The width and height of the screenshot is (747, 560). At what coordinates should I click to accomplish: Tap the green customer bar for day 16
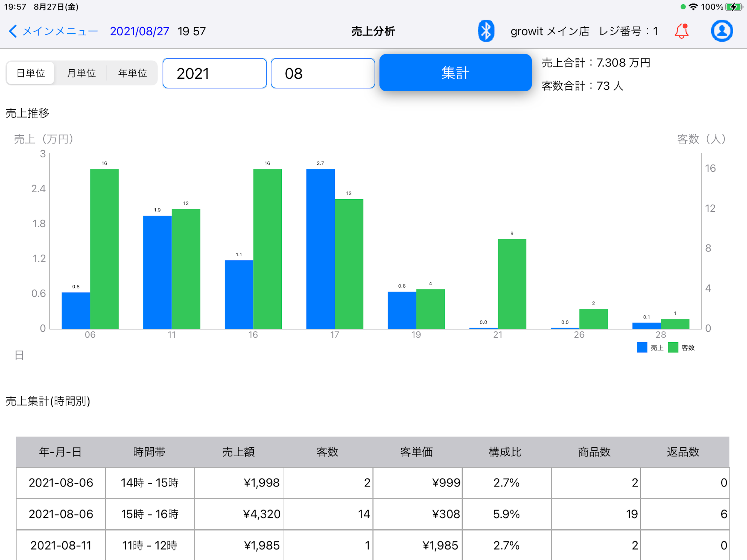click(267, 249)
